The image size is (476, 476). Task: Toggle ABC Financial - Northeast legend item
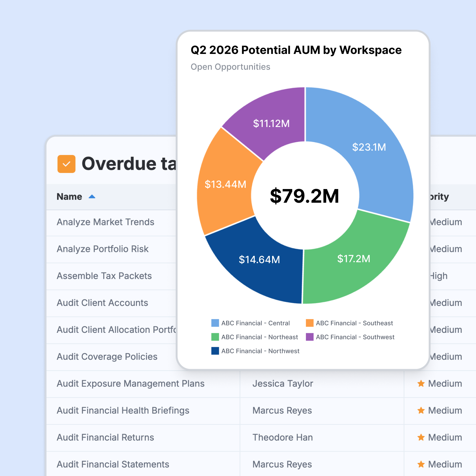(254, 337)
